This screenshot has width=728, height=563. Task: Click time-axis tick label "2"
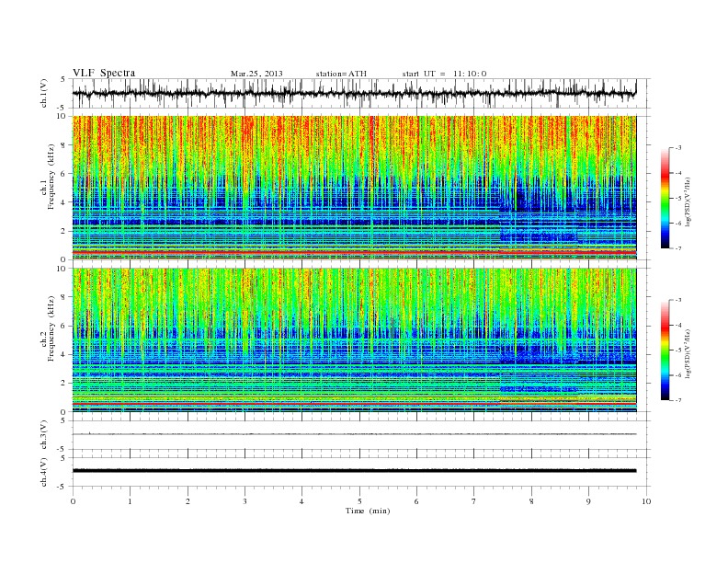click(188, 501)
